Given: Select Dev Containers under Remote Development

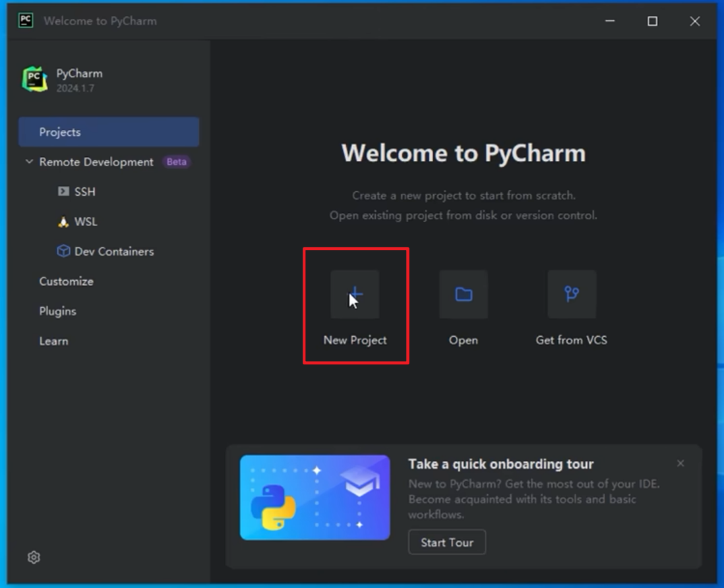Looking at the screenshot, I should pyautogui.click(x=114, y=252).
